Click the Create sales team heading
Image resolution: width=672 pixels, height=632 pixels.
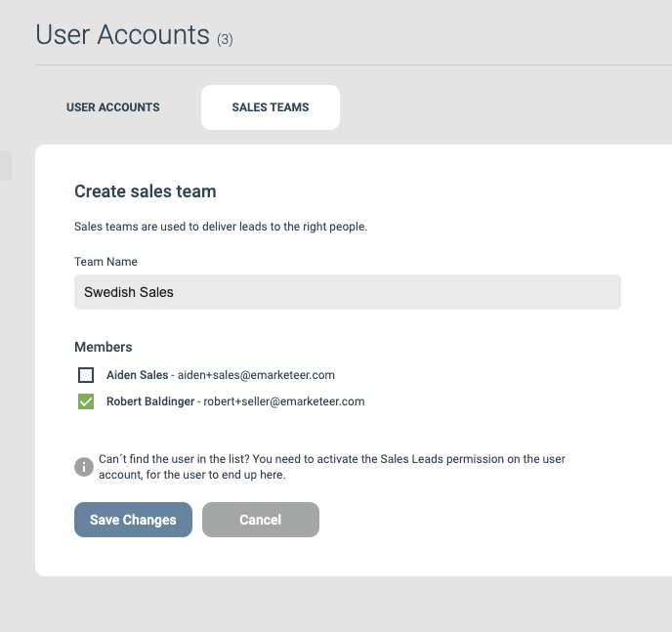pos(146,191)
